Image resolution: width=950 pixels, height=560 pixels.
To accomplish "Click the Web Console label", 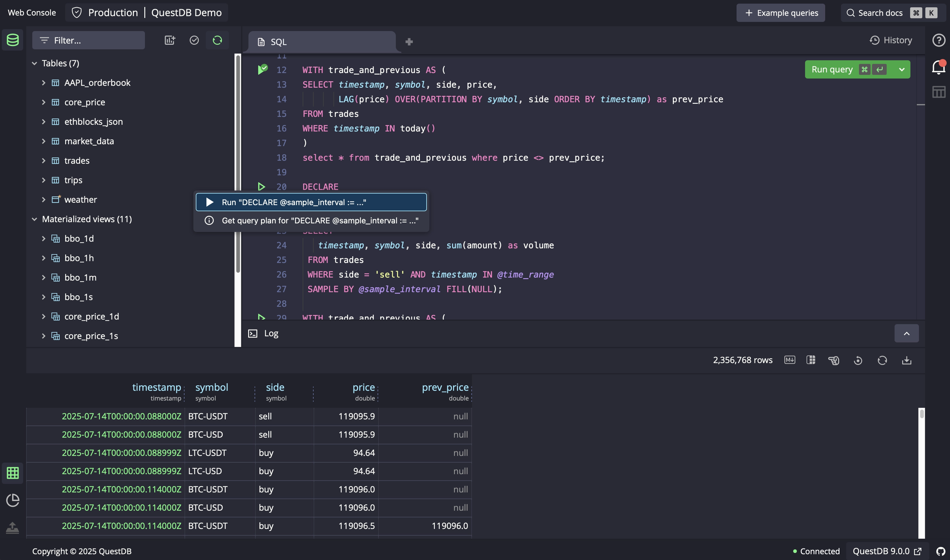I will point(32,13).
